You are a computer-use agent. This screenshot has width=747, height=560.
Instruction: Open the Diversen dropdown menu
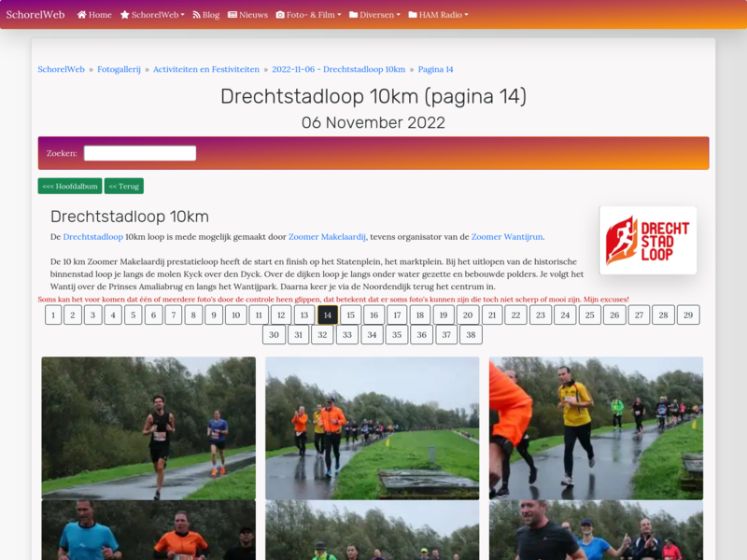(375, 15)
